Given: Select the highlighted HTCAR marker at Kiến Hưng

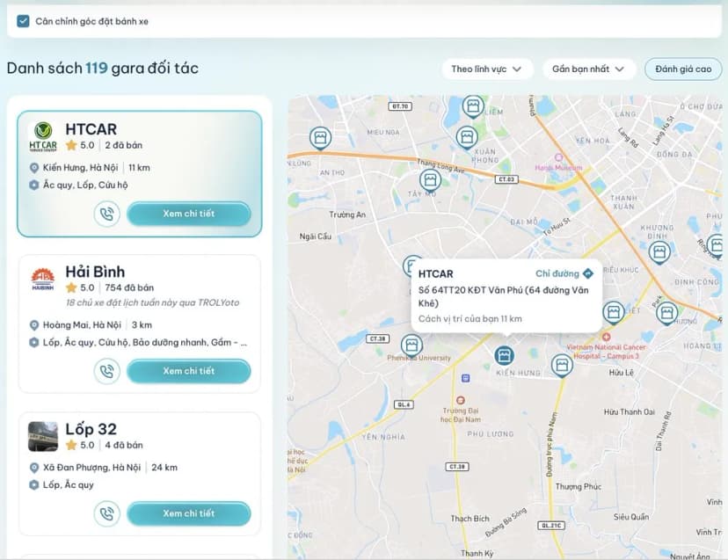Looking at the screenshot, I should [x=504, y=356].
